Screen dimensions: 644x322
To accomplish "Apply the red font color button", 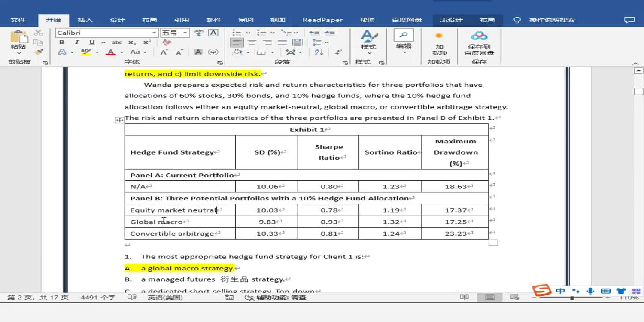I will [x=111, y=52].
